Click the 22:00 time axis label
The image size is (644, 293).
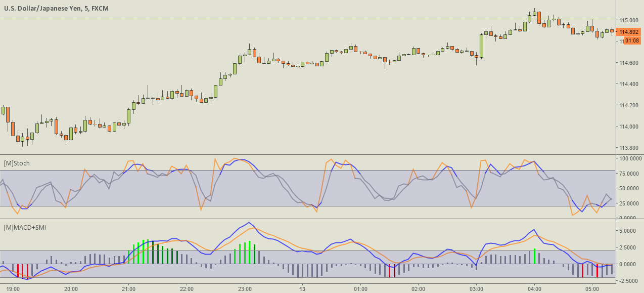pos(187,289)
